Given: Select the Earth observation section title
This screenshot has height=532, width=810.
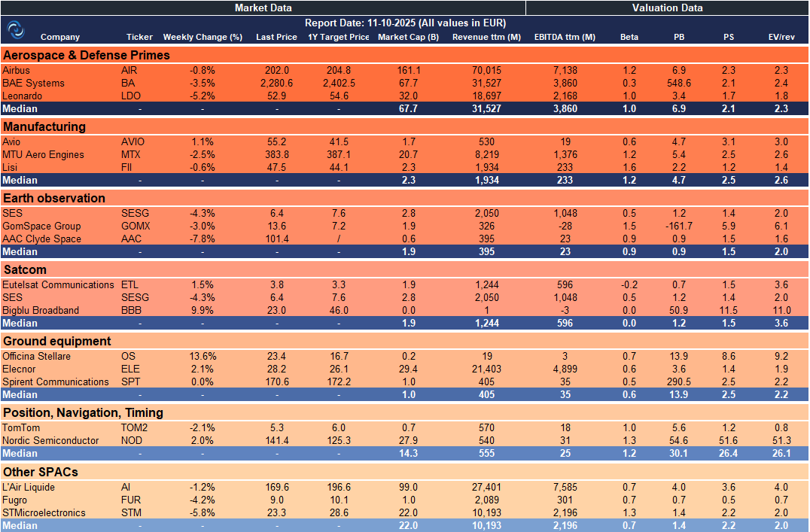Looking at the screenshot, I should pos(53,199).
